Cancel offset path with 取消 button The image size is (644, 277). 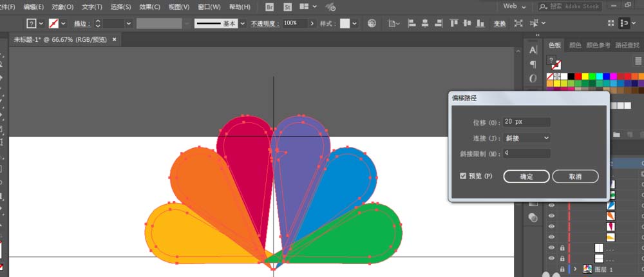[x=575, y=177]
